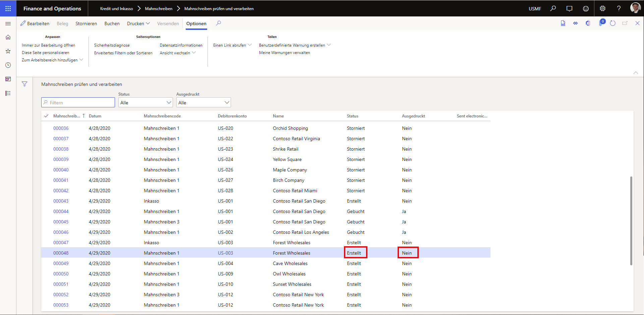Open the help question mark

(x=619, y=8)
